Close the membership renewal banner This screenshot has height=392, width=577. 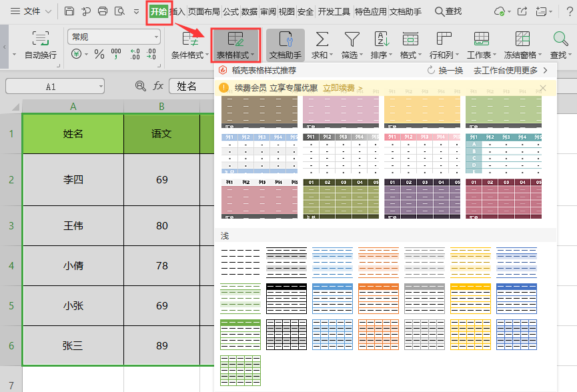542,88
